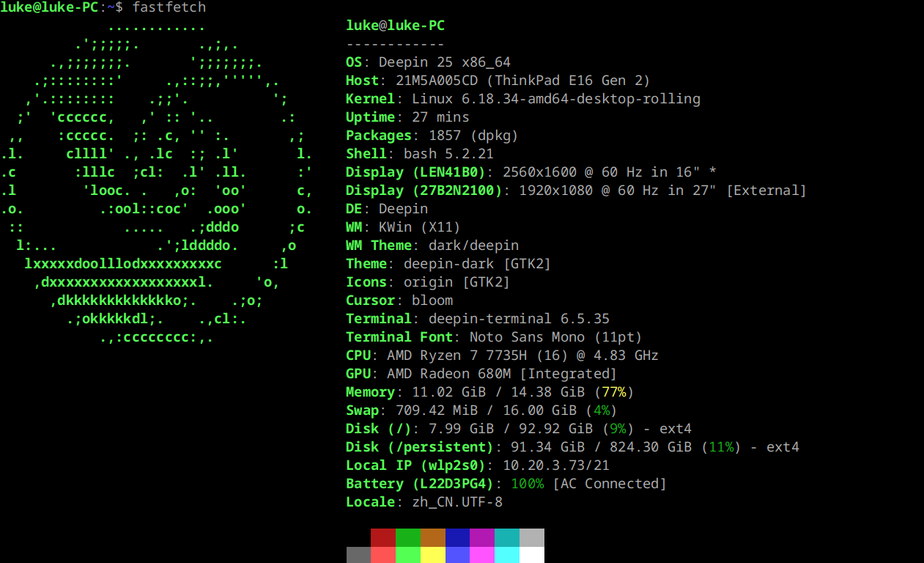Click the pure white color block

532,555
